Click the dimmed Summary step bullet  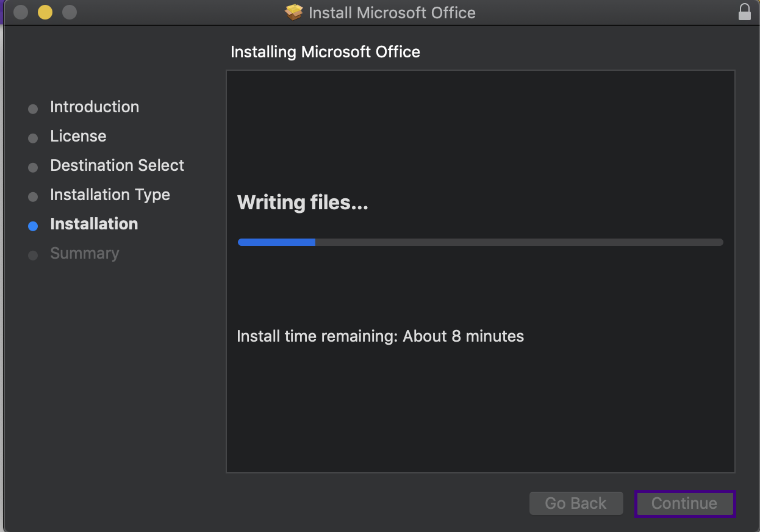pos(33,255)
